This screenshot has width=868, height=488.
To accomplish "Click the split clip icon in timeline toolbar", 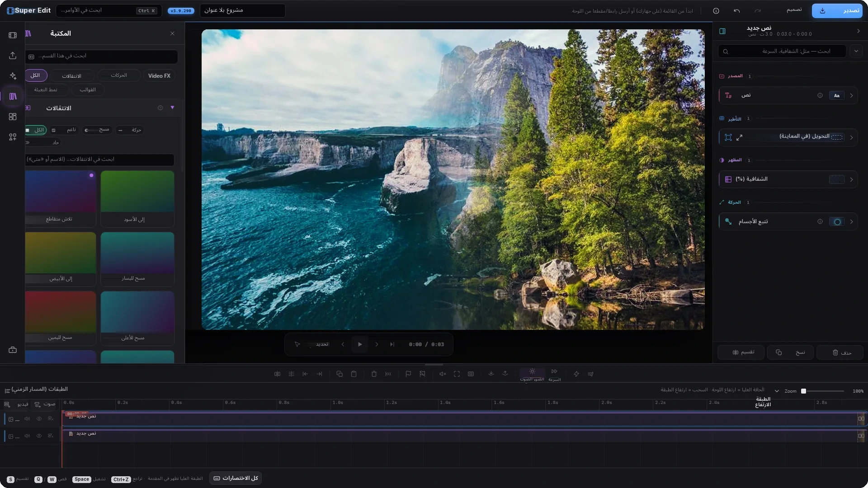I will coord(277,374).
